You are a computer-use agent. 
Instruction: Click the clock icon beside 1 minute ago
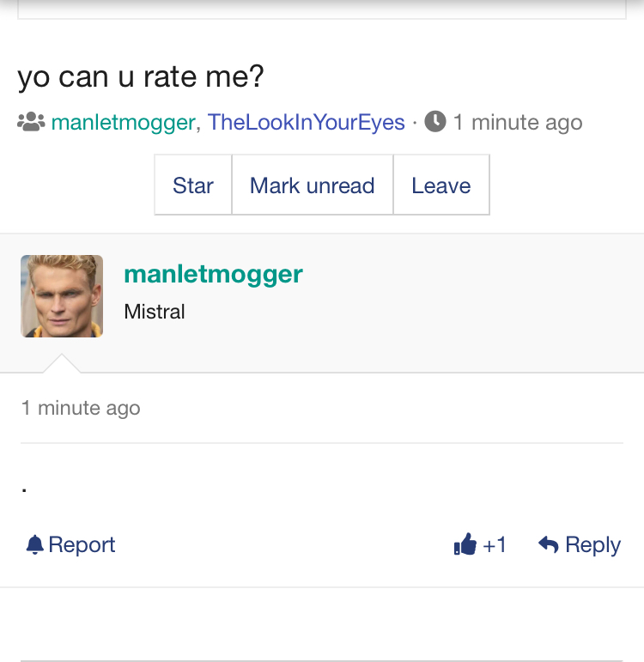click(435, 122)
